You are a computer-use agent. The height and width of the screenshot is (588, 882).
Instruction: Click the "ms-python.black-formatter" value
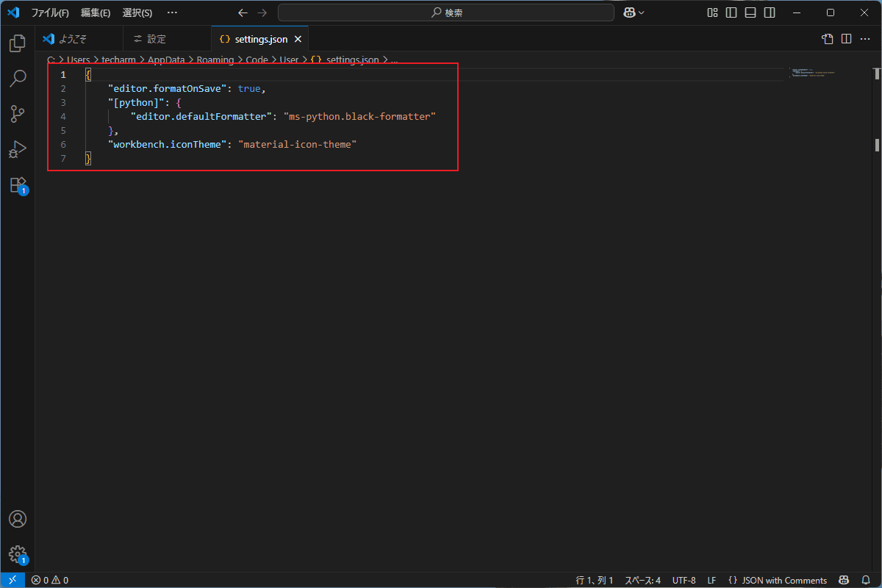360,116
